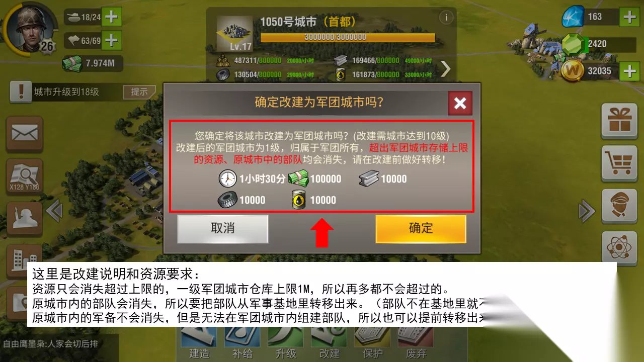Click the city 3000000/3000000 progress bar

[348, 38]
